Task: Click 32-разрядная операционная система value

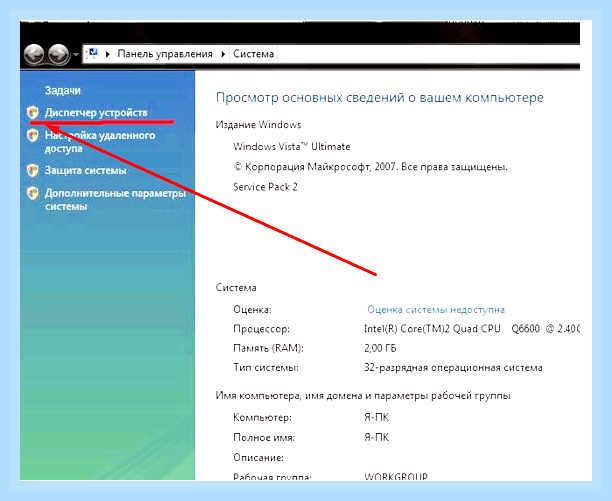Action: (453, 368)
